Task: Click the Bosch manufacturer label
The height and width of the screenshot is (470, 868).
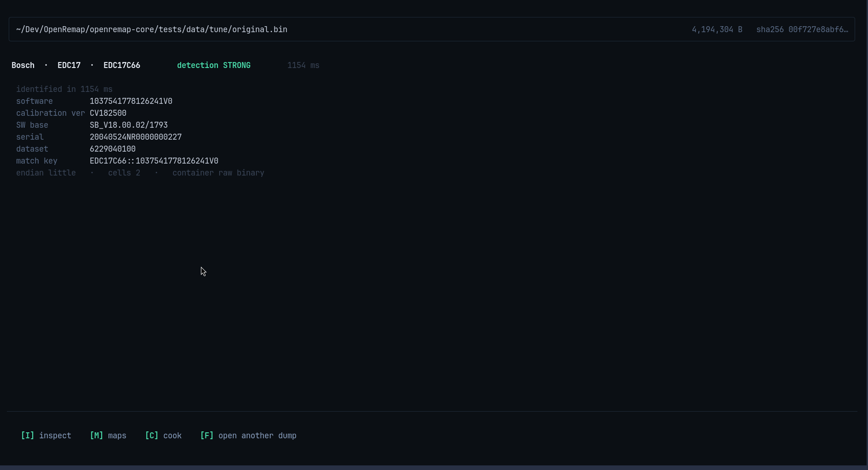Action: click(x=23, y=65)
